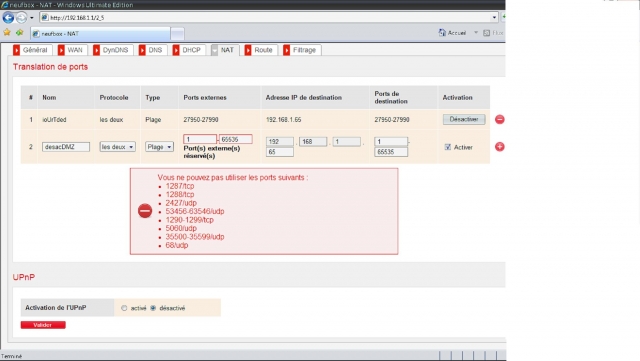
Task: Click page icon inside the address bar
Action: click(x=45, y=18)
